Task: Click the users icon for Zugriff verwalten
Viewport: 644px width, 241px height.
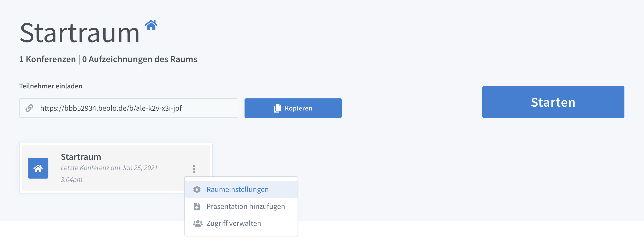Action: coord(198,224)
